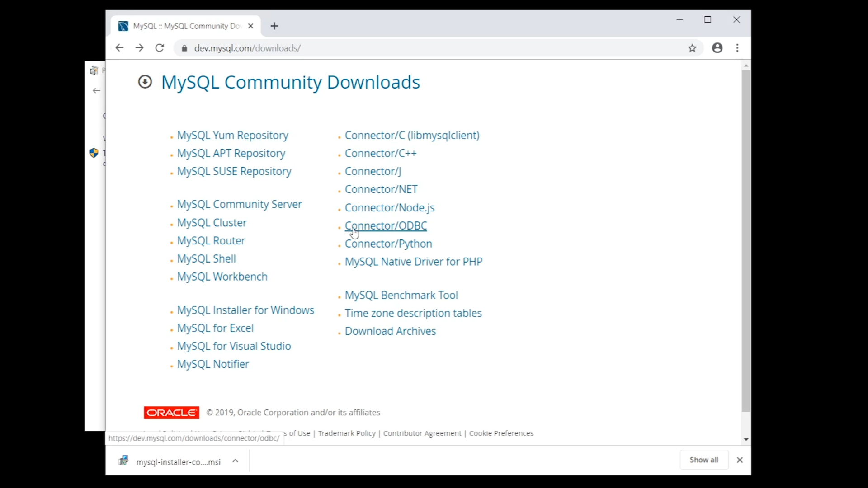Click the padlock site info icon
The width and height of the screenshot is (868, 488).
[x=184, y=48]
